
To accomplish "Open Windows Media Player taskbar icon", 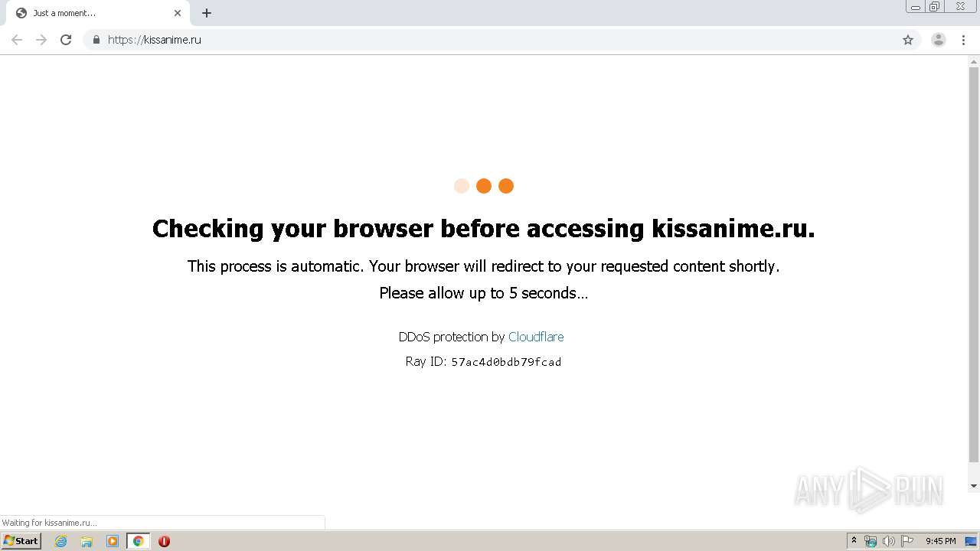I will coord(113,541).
